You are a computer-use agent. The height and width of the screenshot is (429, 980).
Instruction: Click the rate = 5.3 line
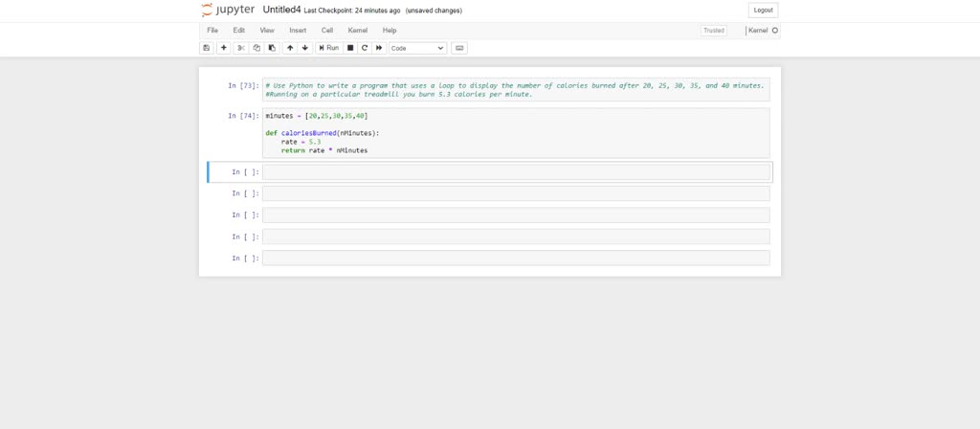click(x=301, y=142)
